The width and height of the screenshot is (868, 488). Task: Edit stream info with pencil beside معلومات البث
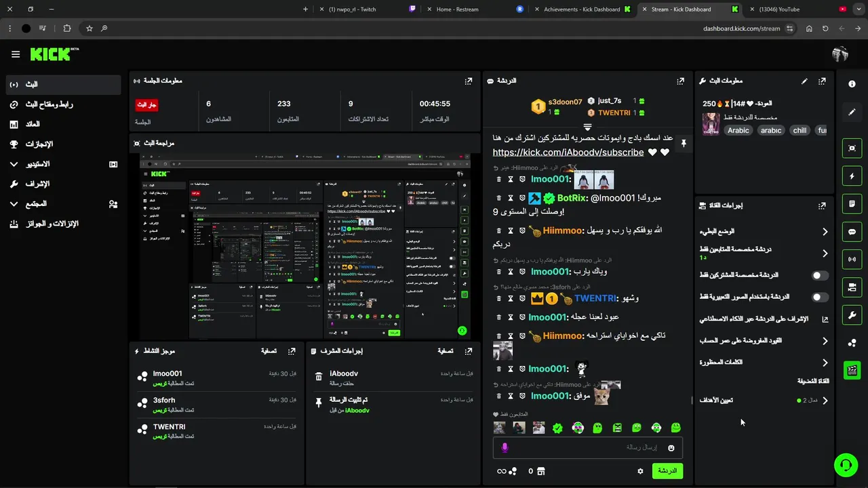(x=804, y=81)
